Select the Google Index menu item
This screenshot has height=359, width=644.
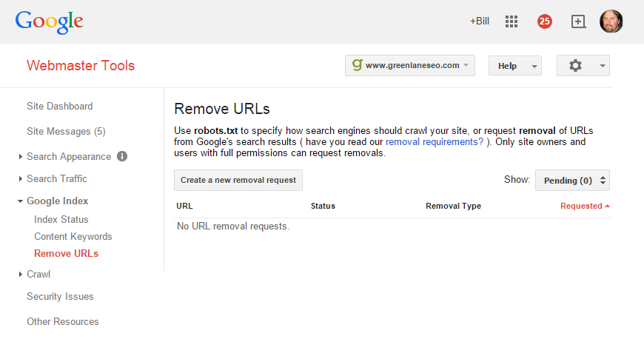pos(57,201)
